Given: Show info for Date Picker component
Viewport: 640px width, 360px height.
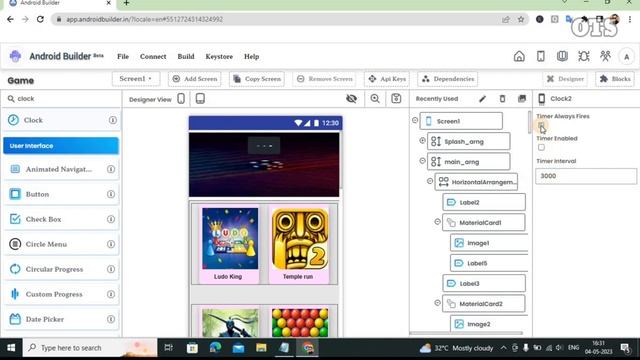Looking at the screenshot, I should point(111,319).
